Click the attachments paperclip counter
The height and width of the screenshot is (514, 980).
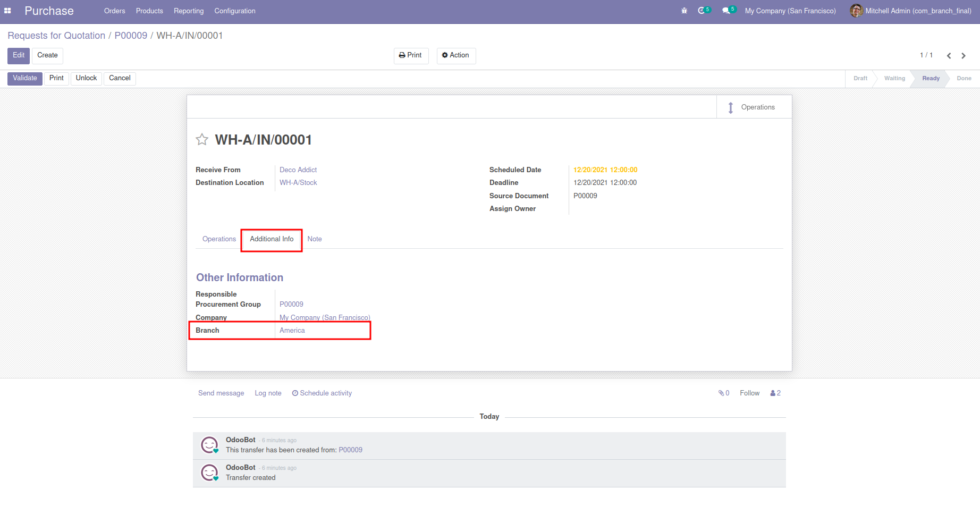click(723, 393)
